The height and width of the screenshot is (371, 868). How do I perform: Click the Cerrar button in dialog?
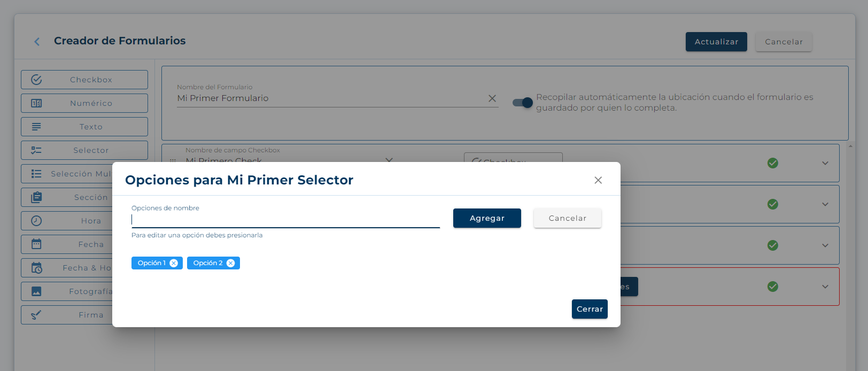point(590,309)
